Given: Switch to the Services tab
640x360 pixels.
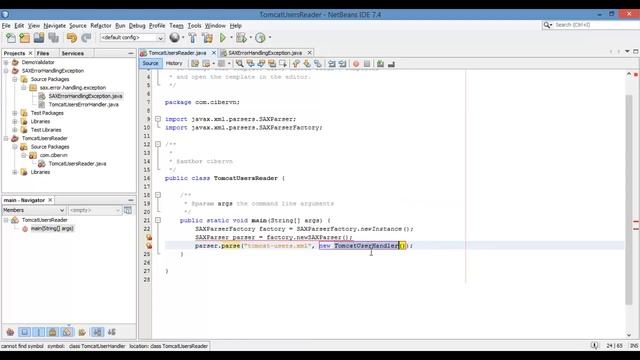Looking at the screenshot, I should click(x=73, y=53).
